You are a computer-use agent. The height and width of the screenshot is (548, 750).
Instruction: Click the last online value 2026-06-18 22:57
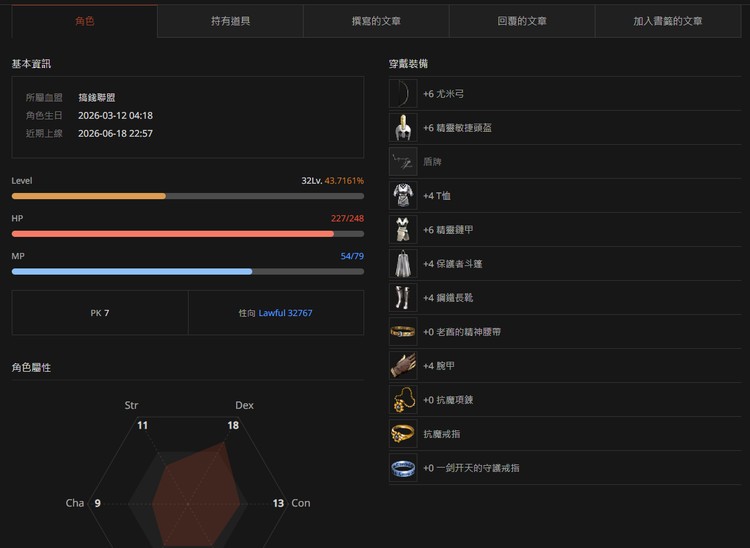[x=115, y=133]
